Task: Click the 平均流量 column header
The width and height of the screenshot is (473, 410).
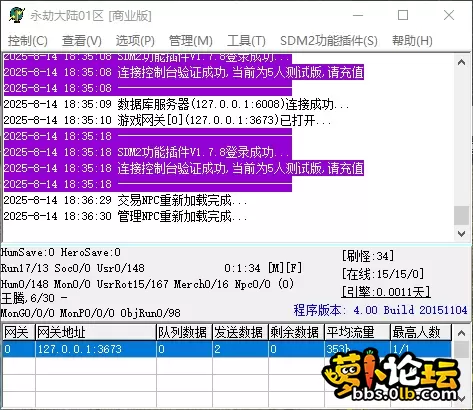Action: 357,332
